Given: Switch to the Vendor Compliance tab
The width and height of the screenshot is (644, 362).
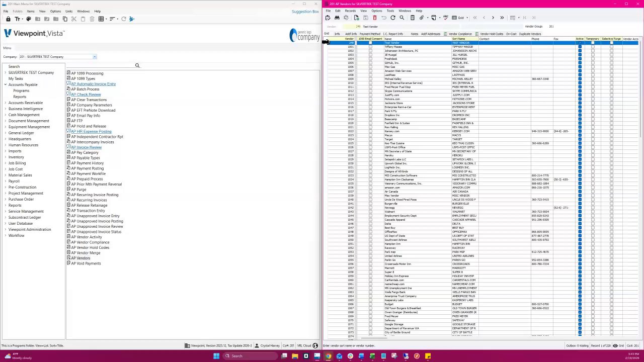Looking at the screenshot, I should (460, 34).
